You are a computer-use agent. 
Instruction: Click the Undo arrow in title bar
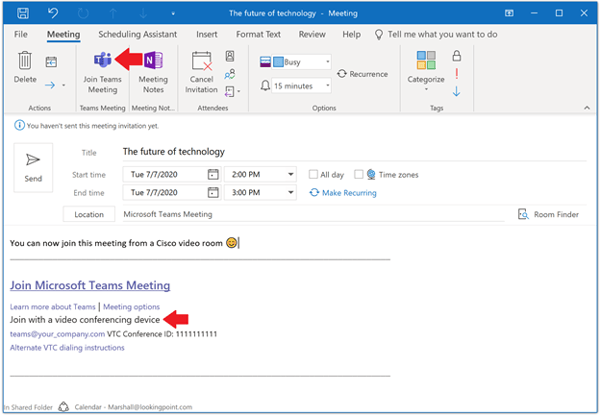pyautogui.click(x=53, y=13)
